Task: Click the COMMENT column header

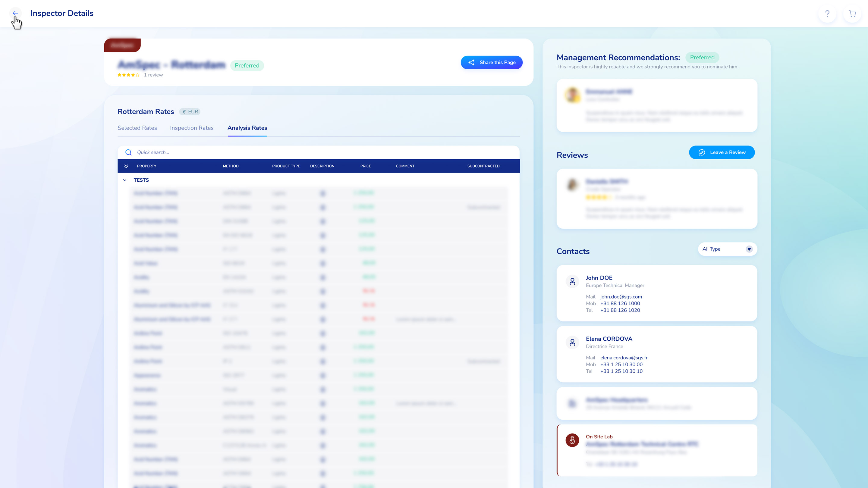Action: point(405,166)
